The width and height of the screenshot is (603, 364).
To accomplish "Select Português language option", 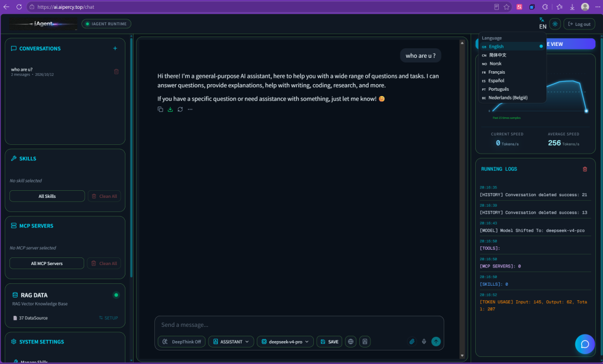I will (512, 89).
